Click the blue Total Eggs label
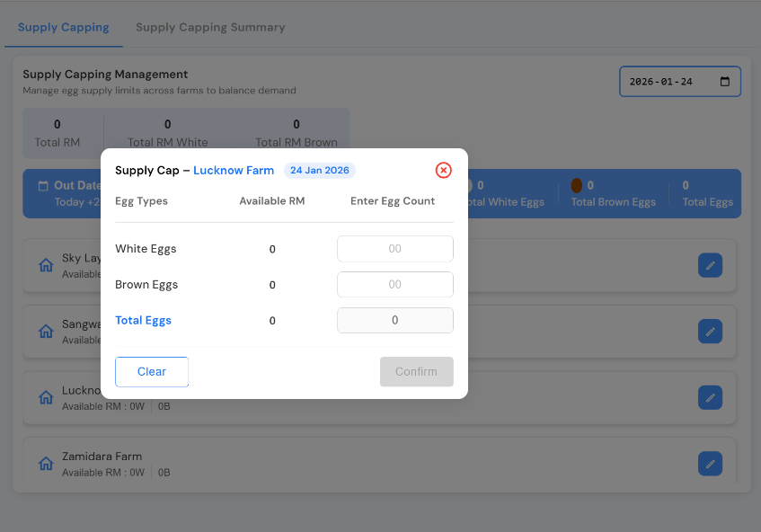 click(143, 321)
